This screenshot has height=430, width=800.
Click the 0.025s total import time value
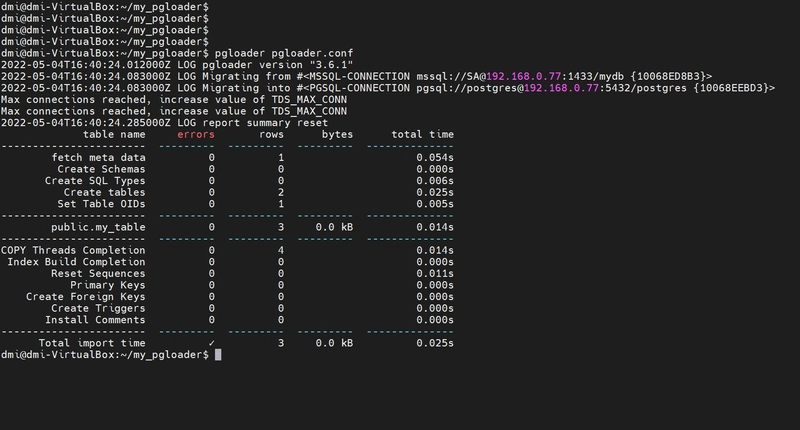435,343
